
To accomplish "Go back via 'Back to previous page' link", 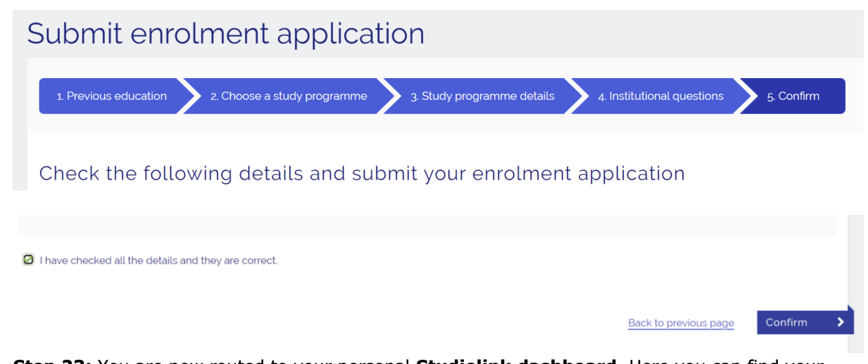I will 681,323.
